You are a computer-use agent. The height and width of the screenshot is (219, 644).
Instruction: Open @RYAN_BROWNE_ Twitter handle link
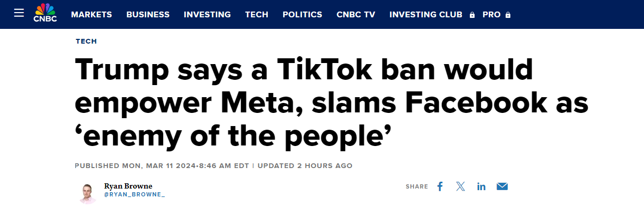coord(134,194)
